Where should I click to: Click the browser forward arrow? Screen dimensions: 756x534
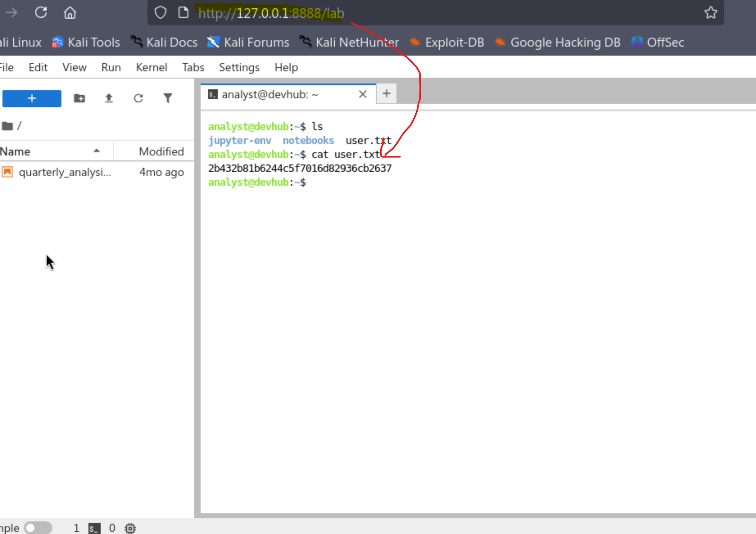[11, 13]
